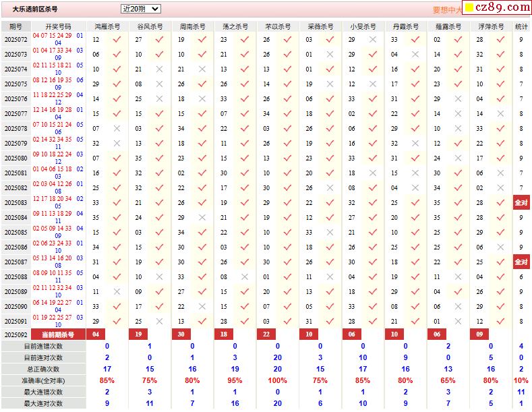Click 周南 X mark in row 2025084
Viewport: 532px width, 412px height.
(x=202, y=218)
